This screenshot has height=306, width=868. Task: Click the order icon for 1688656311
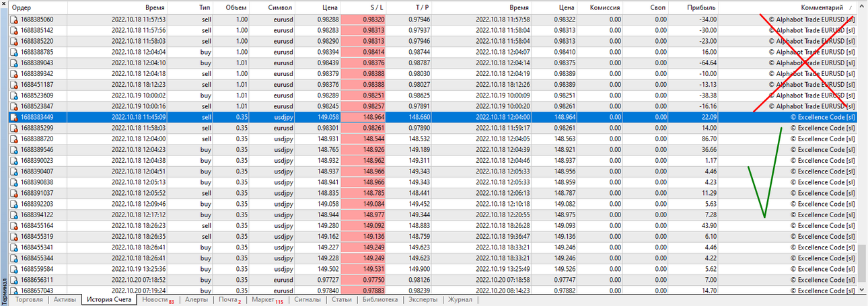(15, 280)
